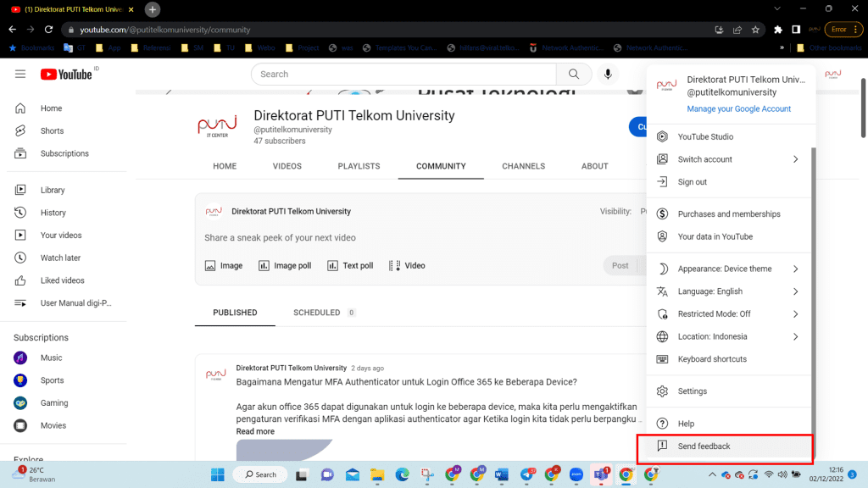This screenshot has height=488, width=868.
Task: Open Subscriptions in the sidebar
Action: [66, 154]
